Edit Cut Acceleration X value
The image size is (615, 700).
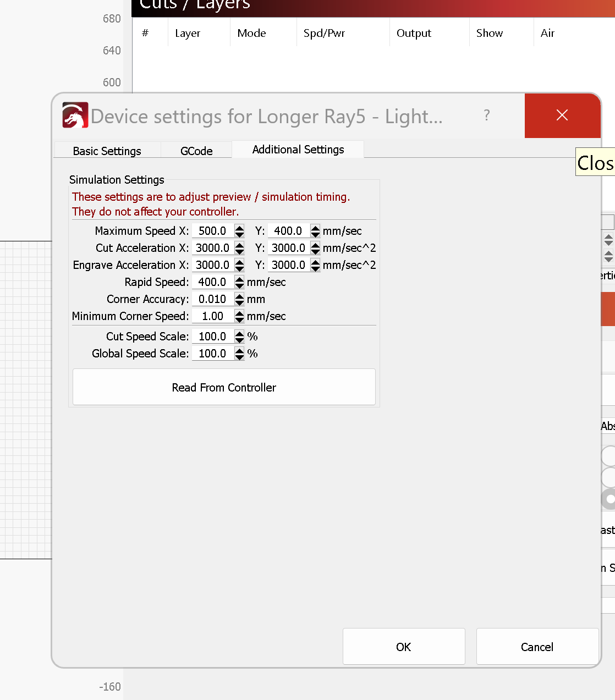click(x=212, y=248)
